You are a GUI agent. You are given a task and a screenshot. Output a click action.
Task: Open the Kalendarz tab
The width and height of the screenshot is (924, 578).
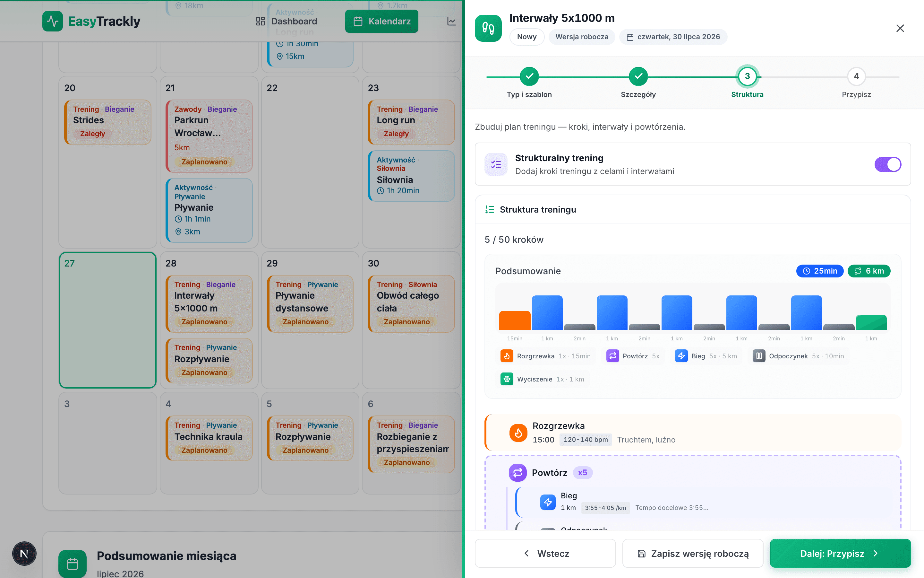coord(382,22)
